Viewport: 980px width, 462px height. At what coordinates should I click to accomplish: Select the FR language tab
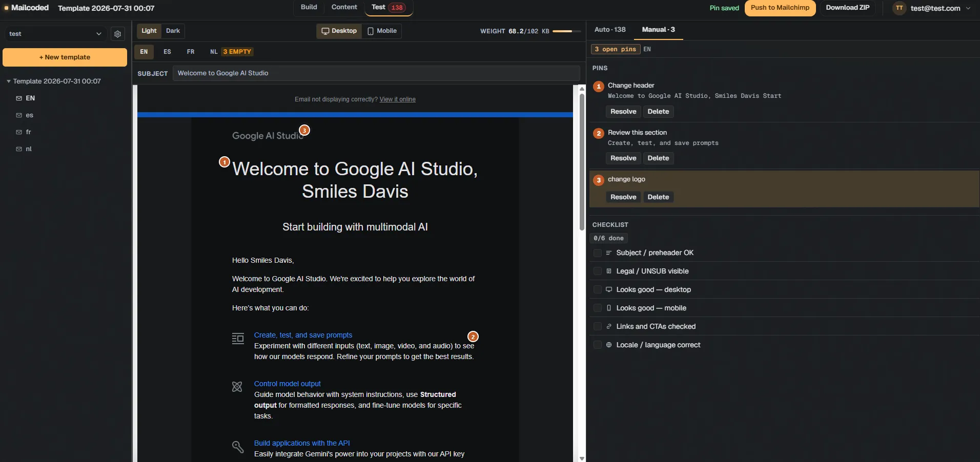coord(191,52)
